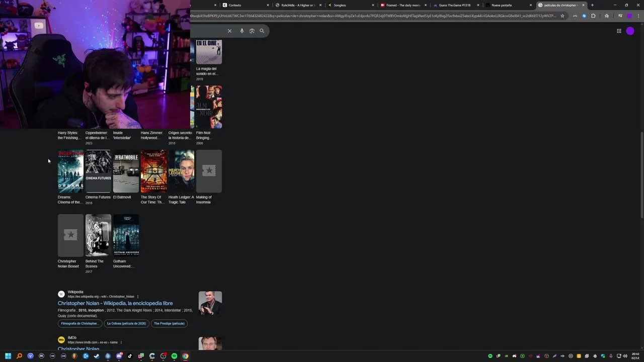Switch to the Rule34dle tab
Viewport: 644px width, 362px height.
[x=298, y=5]
